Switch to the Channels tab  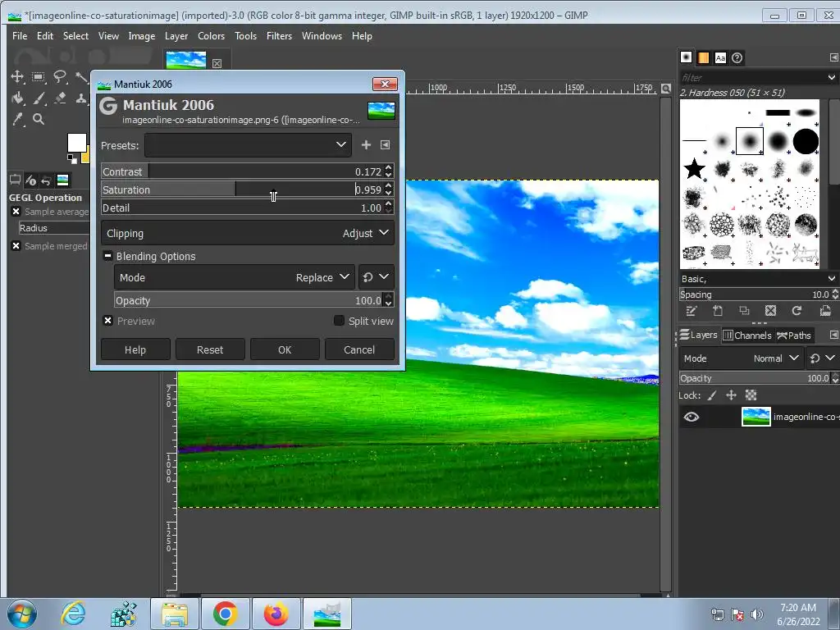747,336
